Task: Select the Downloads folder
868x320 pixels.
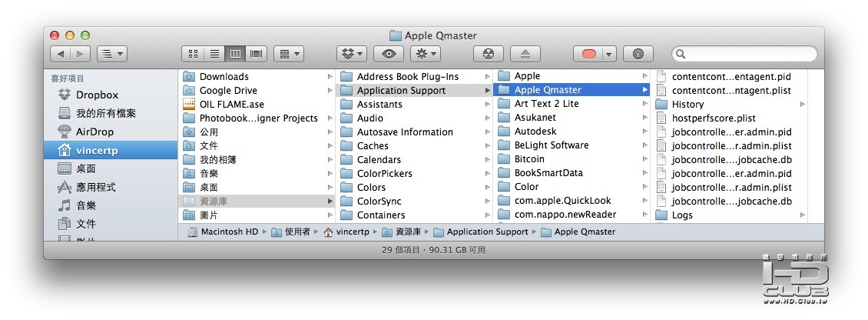Action: tap(257, 76)
